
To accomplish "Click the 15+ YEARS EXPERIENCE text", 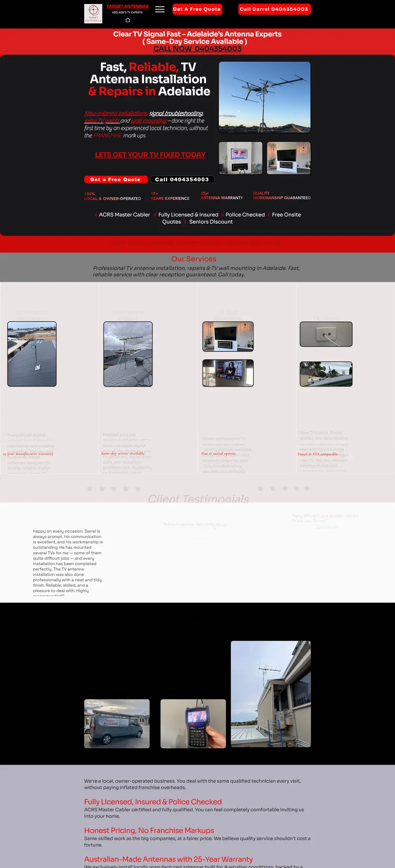I will (170, 196).
